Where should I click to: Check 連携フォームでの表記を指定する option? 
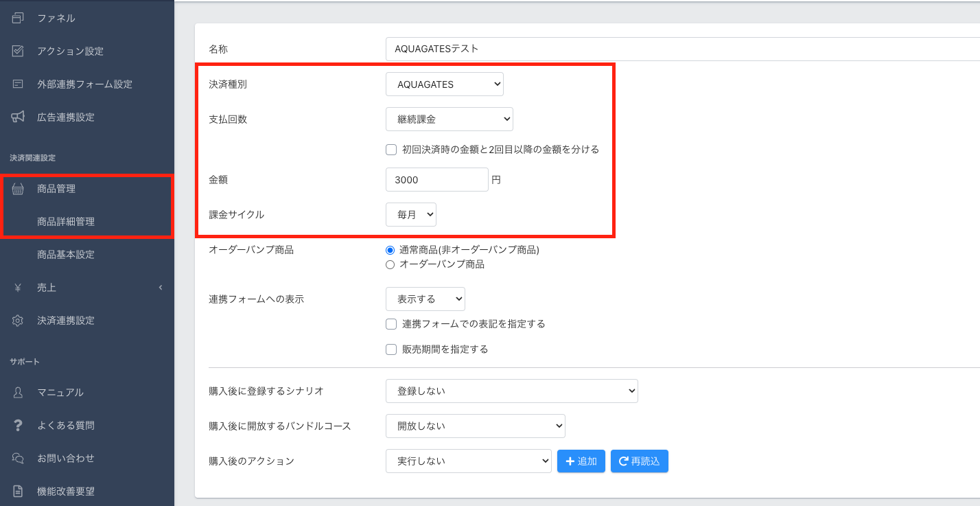(391, 324)
